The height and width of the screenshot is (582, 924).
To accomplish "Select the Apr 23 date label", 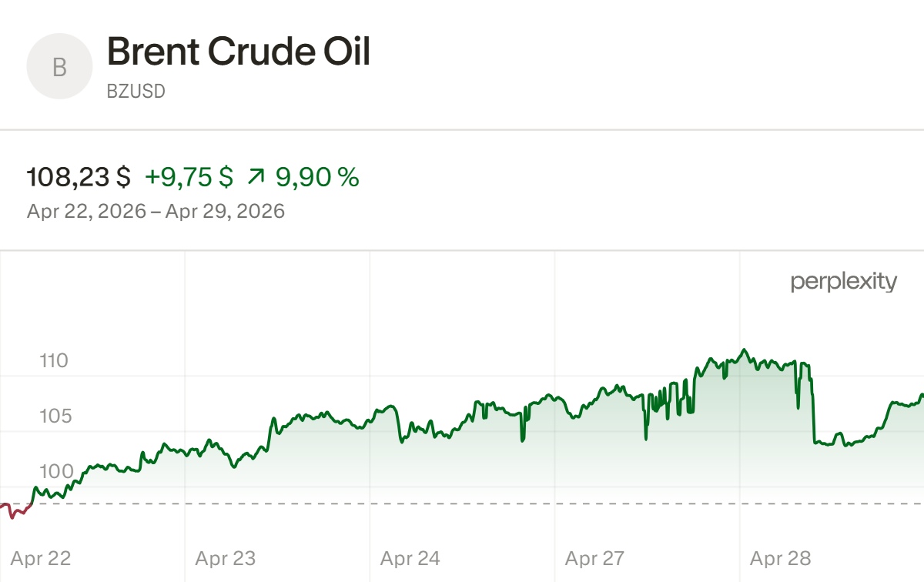I will click(x=225, y=558).
